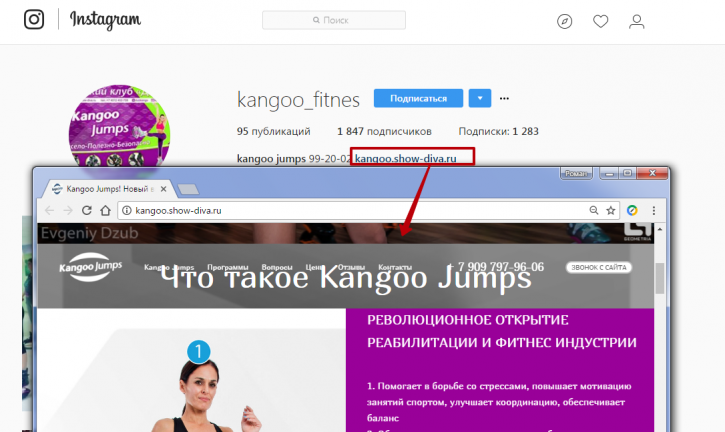Maximize the Chrome window
The height and width of the screenshot is (432, 725).
point(627,173)
